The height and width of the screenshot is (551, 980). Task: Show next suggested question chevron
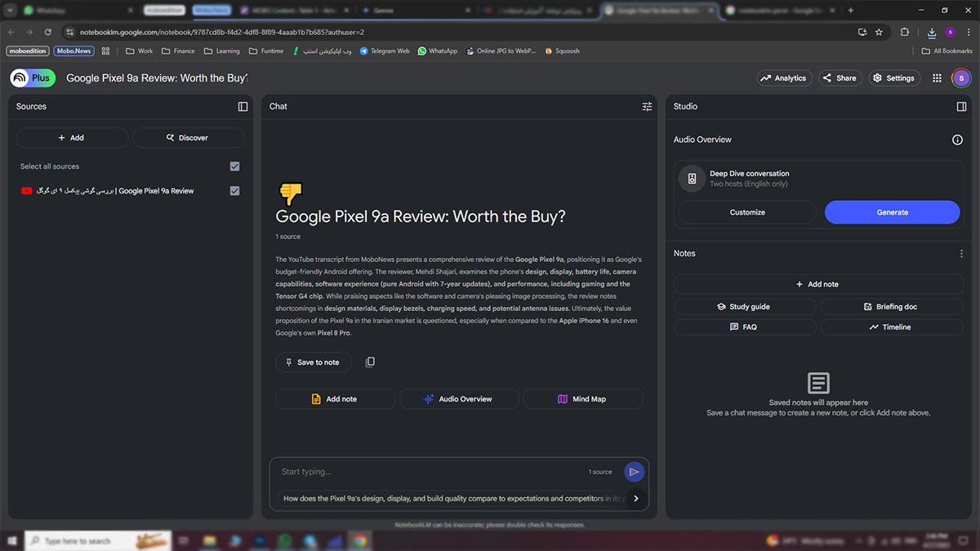pyautogui.click(x=636, y=499)
